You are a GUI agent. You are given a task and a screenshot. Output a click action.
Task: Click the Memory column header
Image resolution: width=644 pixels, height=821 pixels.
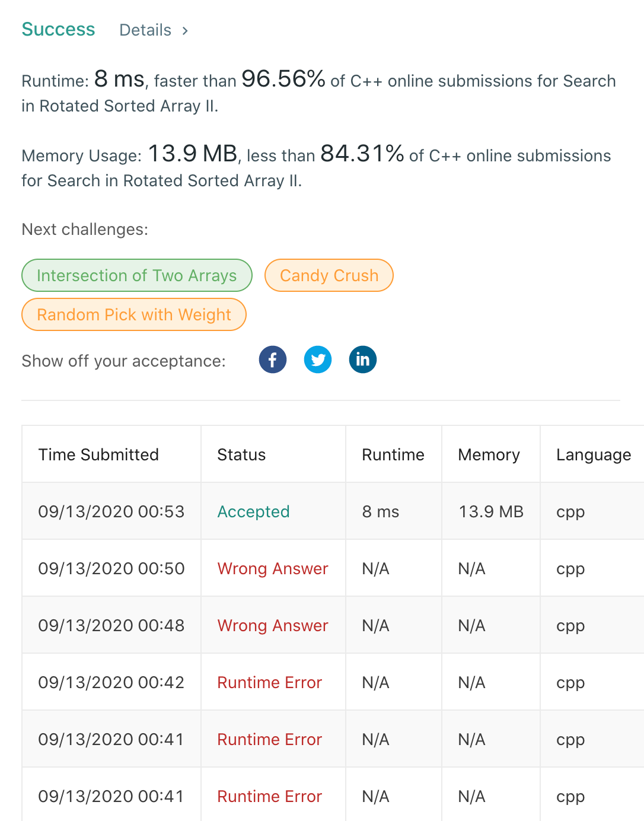(x=489, y=454)
